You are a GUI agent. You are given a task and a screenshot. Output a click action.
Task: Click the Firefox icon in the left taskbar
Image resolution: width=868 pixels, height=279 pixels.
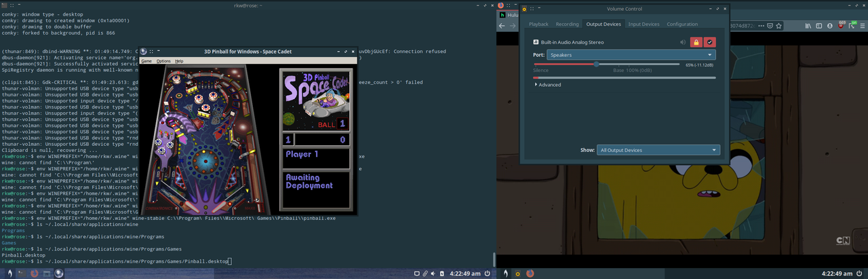point(35,274)
